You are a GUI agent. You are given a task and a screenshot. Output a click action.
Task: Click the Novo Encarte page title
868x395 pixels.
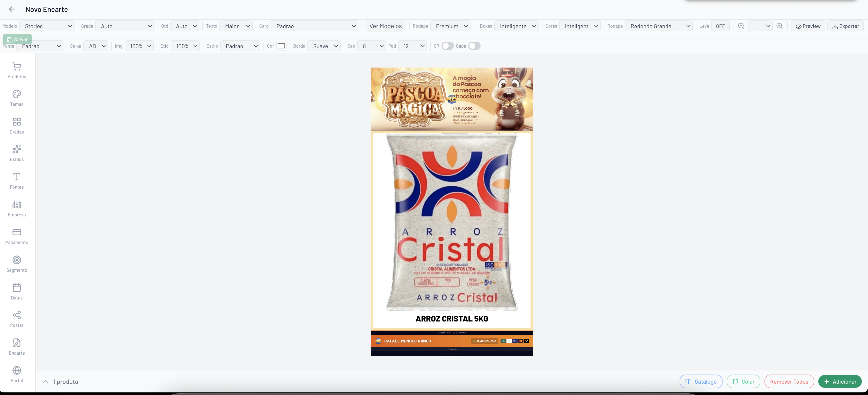[x=47, y=9]
